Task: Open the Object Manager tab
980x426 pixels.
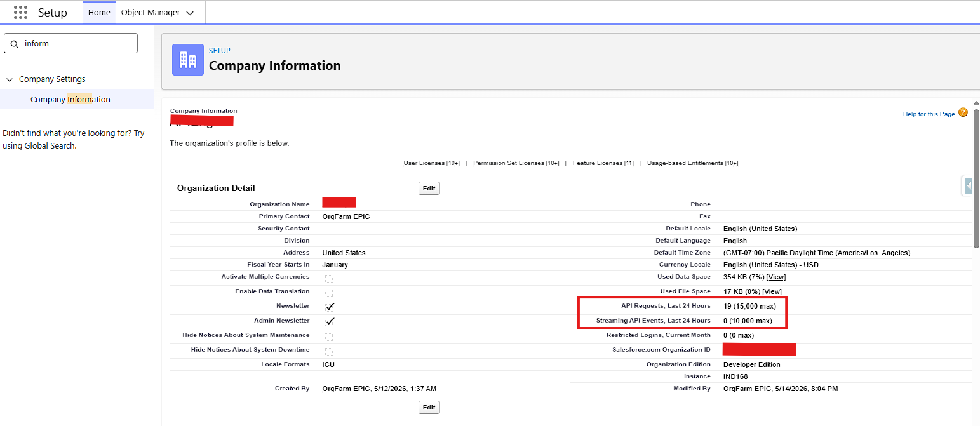Action: tap(151, 12)
